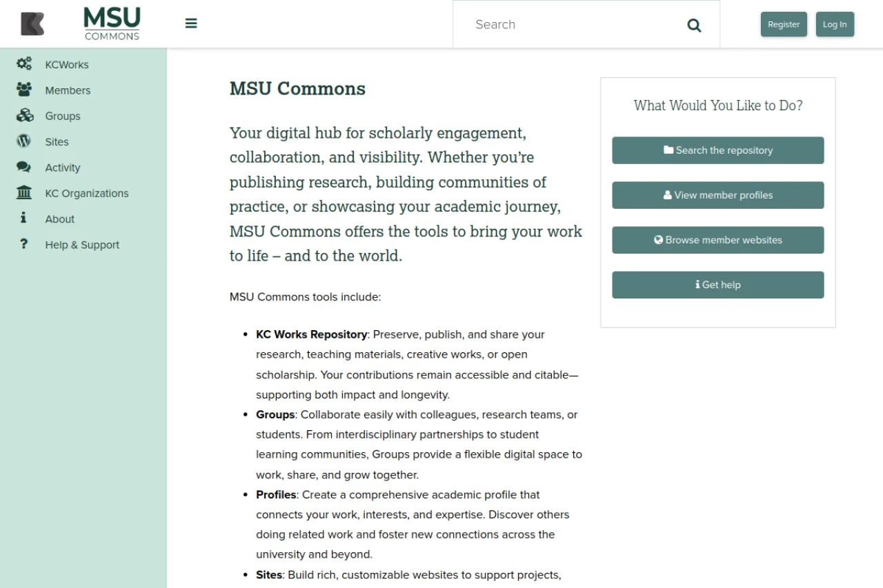
Task: Click 'MSU Commons tools include:' text
Action: pos(305,297)
